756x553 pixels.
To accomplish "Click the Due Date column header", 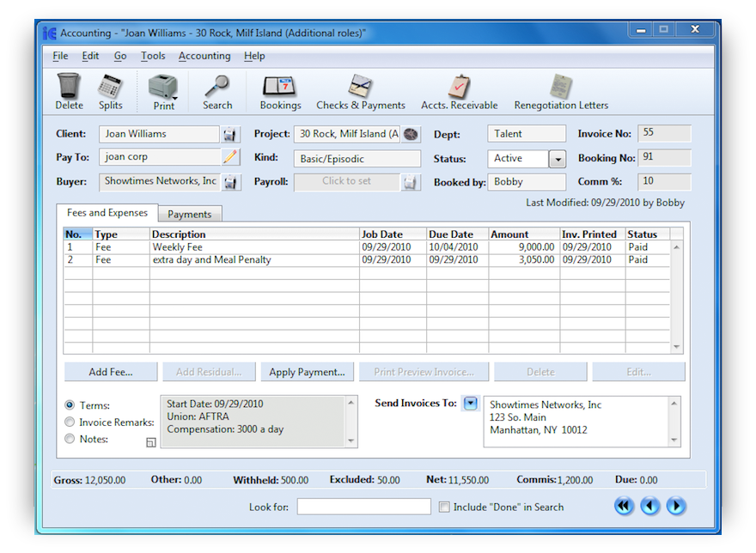I will pos(458,234).
